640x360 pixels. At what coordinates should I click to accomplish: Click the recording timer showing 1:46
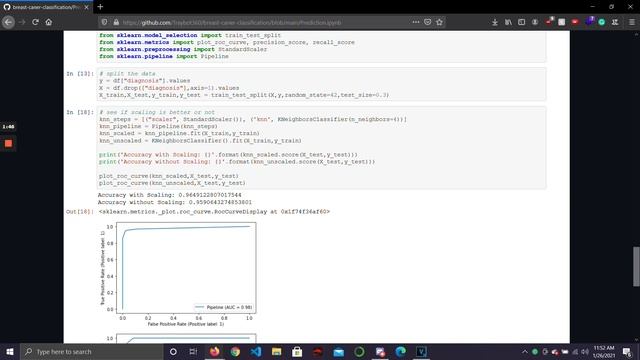[x=8, y=127]
